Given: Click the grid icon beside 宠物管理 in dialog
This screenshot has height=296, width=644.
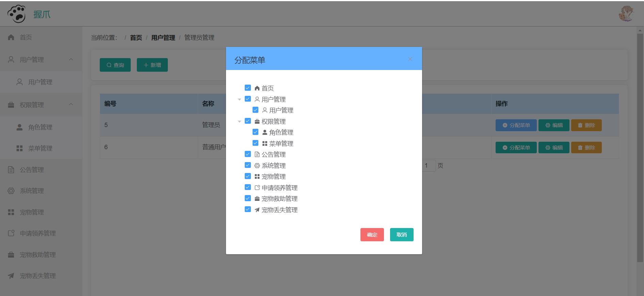Looking at the screenshot, I should [x=257, y=176].
